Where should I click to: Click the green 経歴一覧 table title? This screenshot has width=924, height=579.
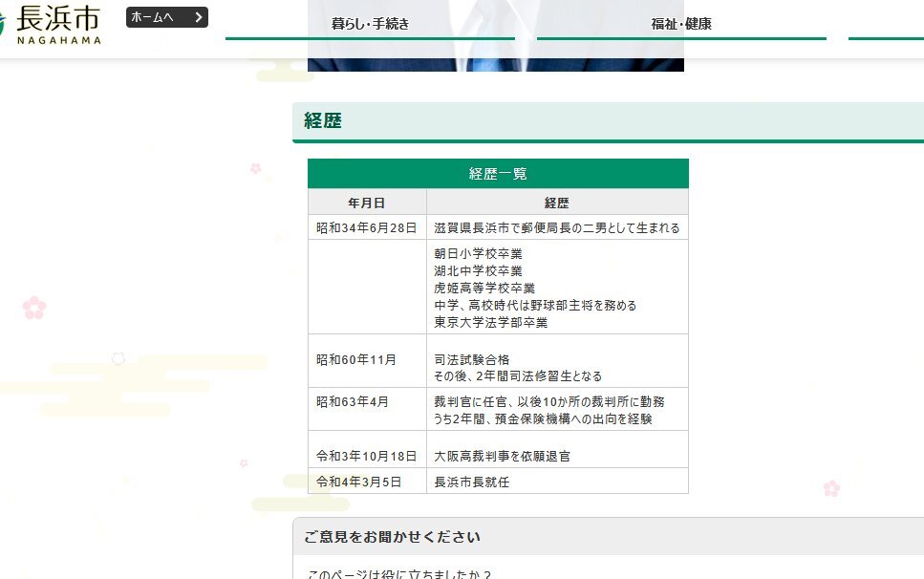(498, 174)
